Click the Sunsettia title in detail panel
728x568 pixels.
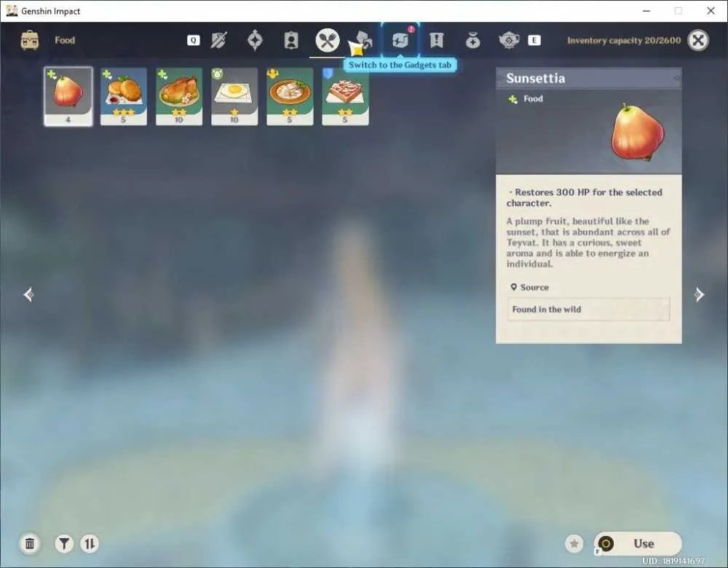pos(535,78)
